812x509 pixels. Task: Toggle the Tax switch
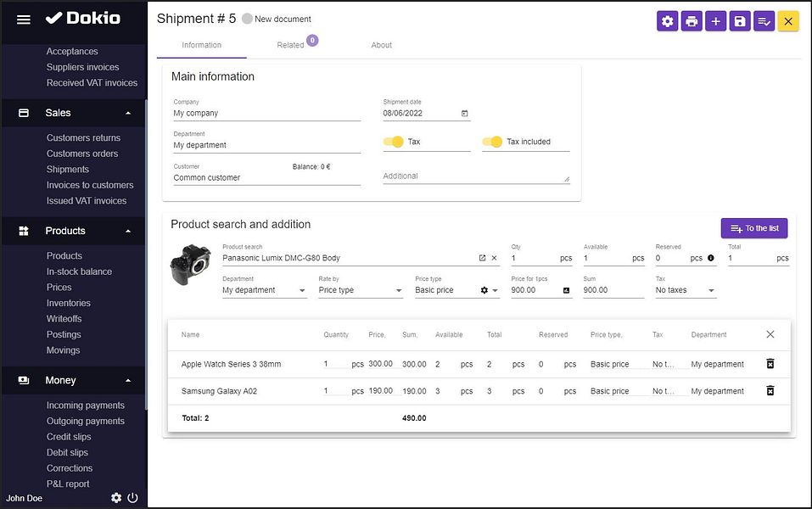tap(393, 142)
